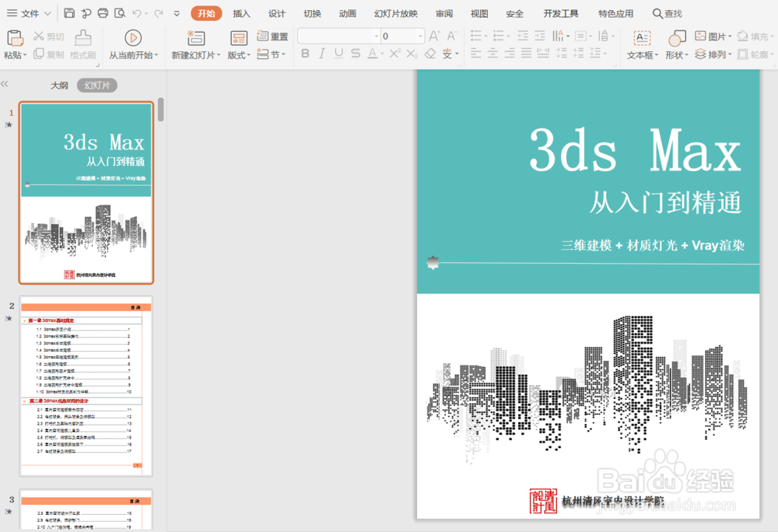
Task: Toggle Subscript X₂ formatting
Action: click(412, 54)
